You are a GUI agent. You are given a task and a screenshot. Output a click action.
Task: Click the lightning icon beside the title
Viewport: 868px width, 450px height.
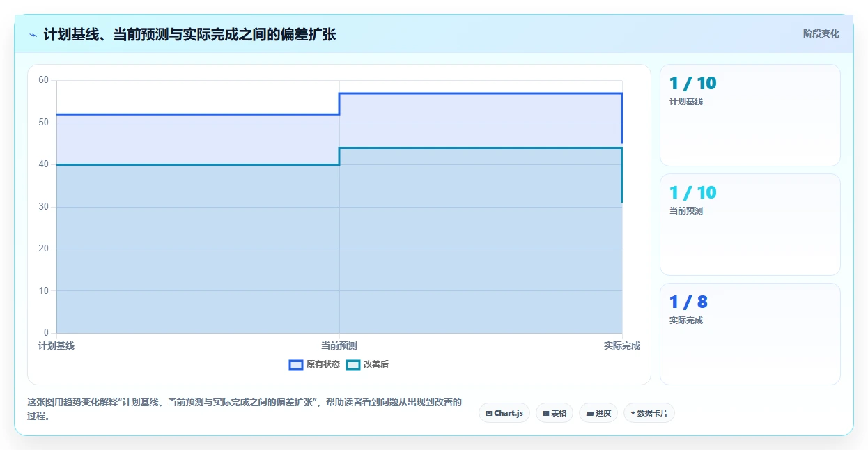point(33,34)
